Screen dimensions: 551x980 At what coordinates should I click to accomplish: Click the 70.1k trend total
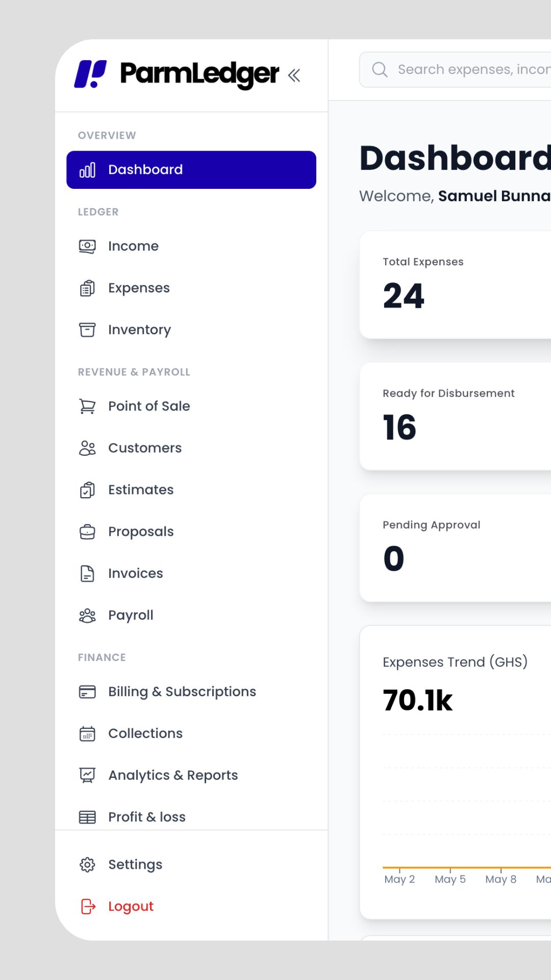[418, 700]
